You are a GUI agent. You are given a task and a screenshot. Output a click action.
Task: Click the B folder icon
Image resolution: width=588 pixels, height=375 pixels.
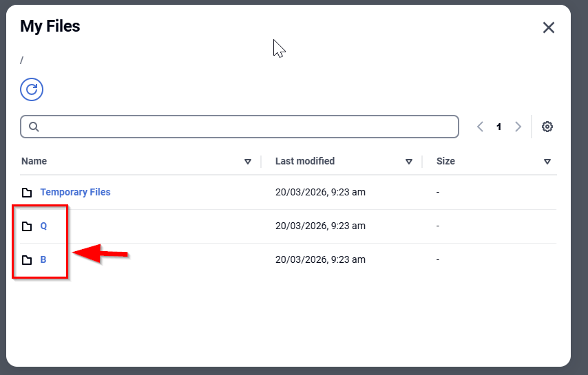point(27,260)
